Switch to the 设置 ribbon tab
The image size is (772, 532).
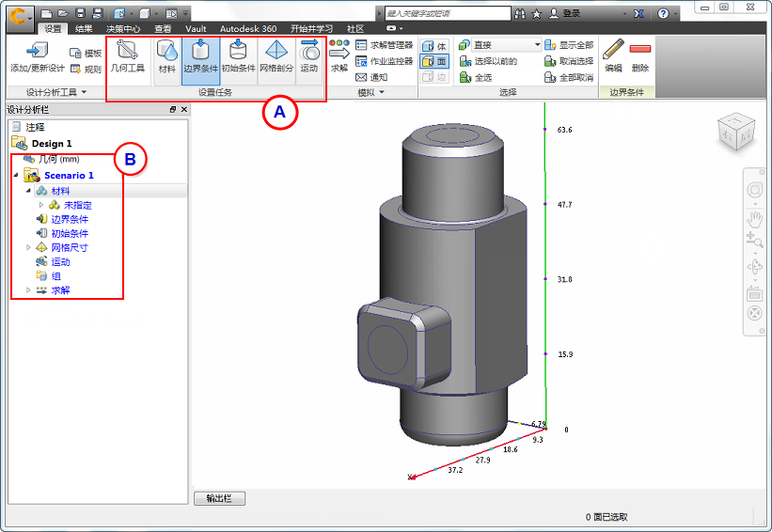point(53,29)
